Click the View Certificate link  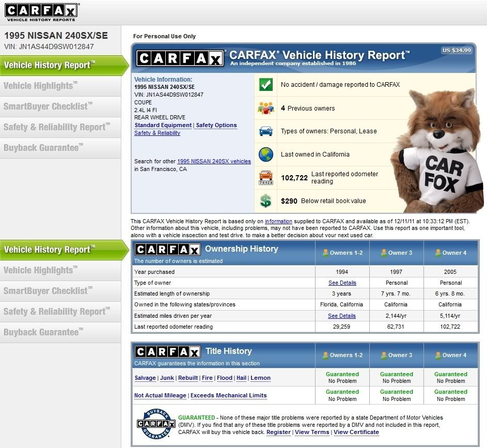click(x=356, y=432)
